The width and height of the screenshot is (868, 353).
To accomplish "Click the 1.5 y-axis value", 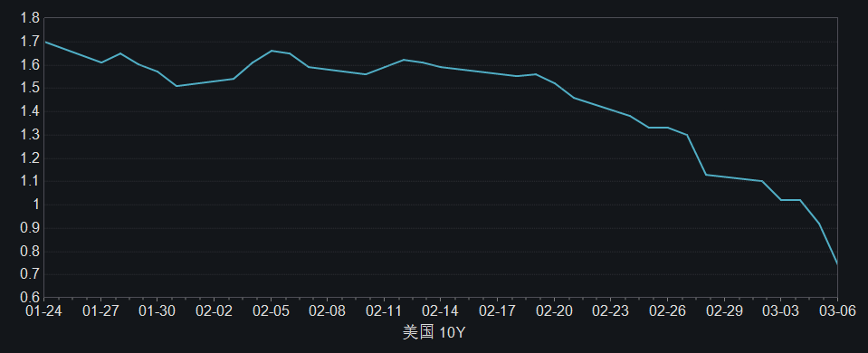I will 29,88.
